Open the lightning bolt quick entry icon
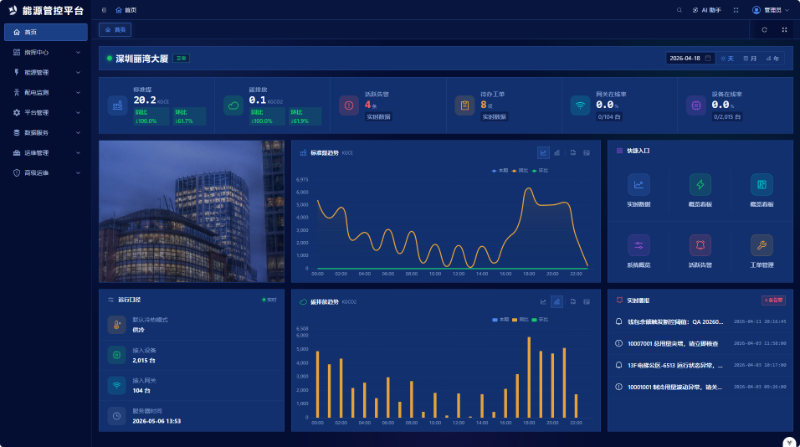Screen dimensions: 800x447 click(700, 185)
